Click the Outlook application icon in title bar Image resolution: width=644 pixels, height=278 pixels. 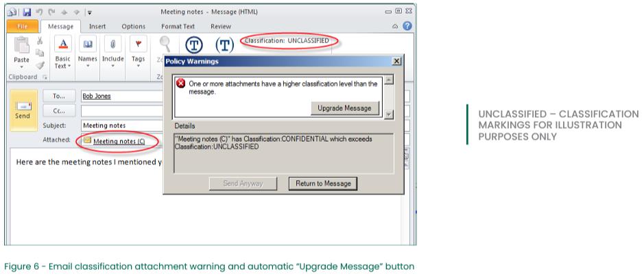click(x=12, y=12)
